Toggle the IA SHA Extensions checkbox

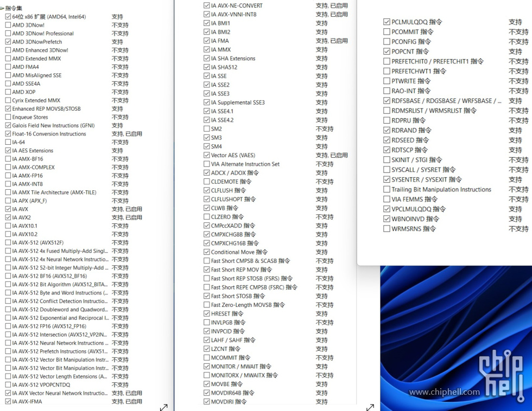pos(207,58)
